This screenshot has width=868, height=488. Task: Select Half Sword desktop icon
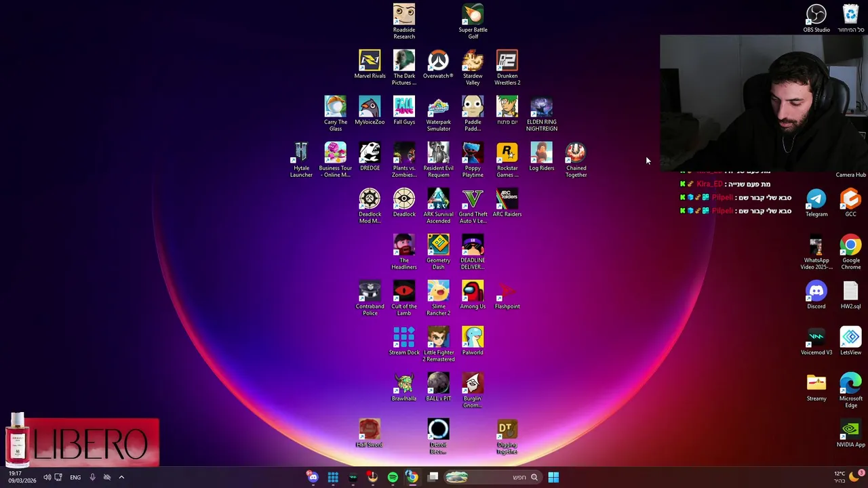[370, 433]
